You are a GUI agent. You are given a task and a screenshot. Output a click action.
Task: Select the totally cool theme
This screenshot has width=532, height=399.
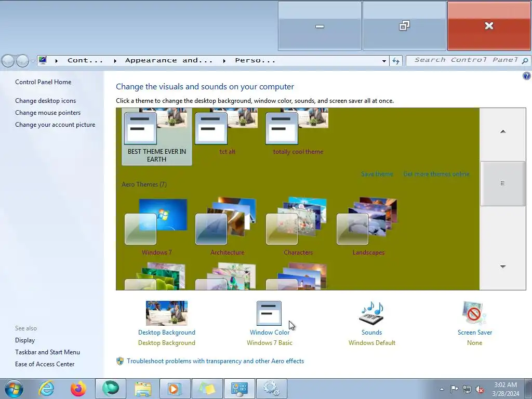(298, 132)
